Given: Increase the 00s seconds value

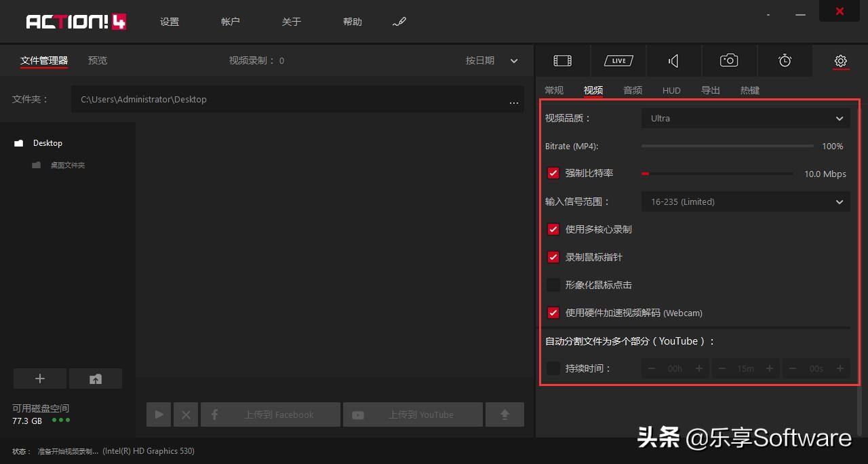Looking at the screenshot, I should 840,368.
